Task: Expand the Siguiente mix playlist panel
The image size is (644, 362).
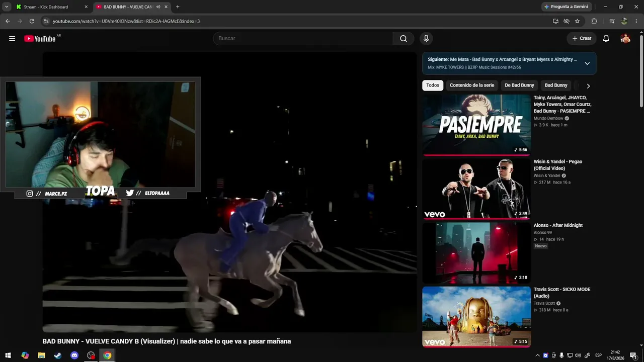Action: click(587, 63)
